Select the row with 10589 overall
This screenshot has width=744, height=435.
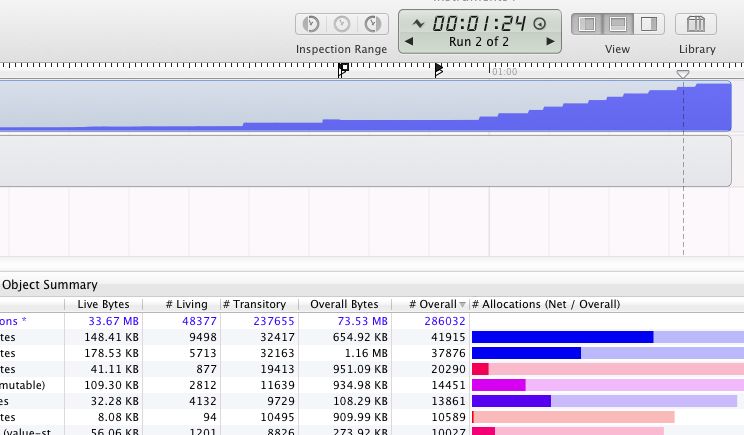[372, 417]
